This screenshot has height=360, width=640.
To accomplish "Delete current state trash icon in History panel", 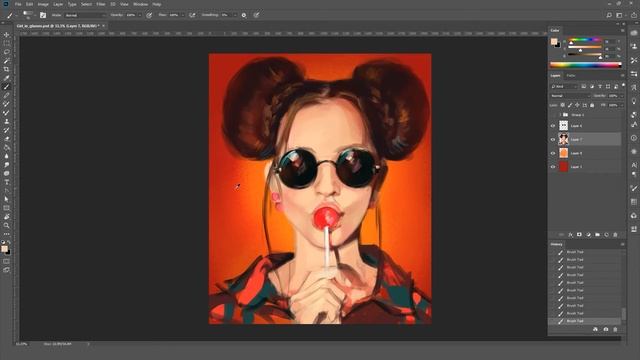I will coord(615,329).
